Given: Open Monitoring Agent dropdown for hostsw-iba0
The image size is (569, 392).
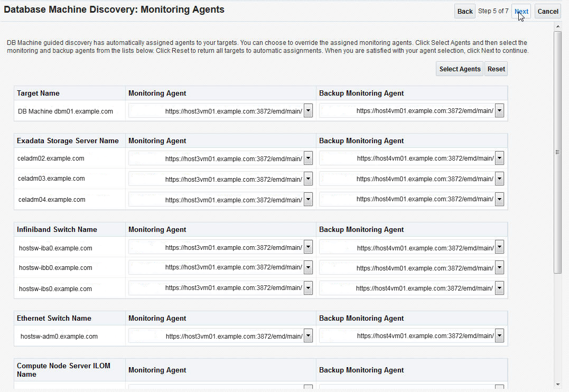Looking at the screenshot, I should coord(308,247).
